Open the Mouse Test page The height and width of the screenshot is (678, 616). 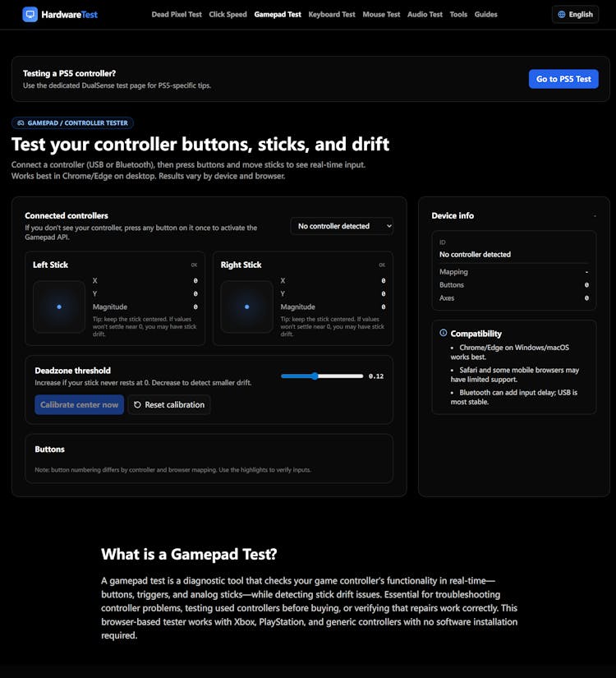[x=381, y=14]
